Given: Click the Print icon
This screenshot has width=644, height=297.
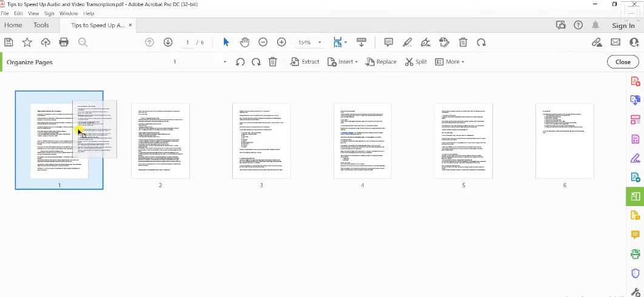Looking at the screenshot, I should [64, 42].
